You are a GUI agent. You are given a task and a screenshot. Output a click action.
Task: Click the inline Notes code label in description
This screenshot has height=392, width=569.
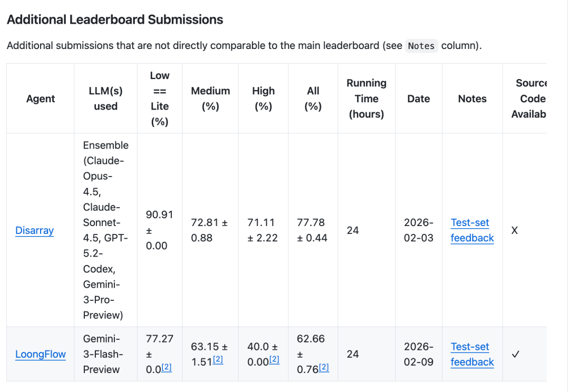click(421, 46)
